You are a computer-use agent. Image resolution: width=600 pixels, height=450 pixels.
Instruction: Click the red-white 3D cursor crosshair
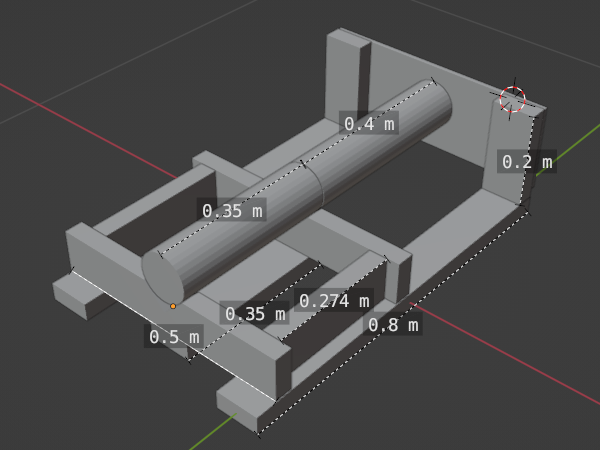click(x=512, y=99)
